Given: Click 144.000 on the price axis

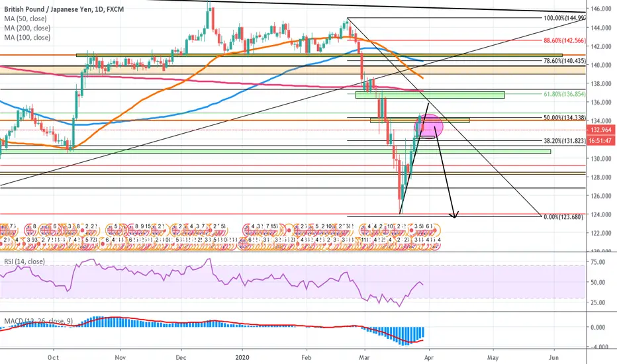Looking at the screenshot, I should [601, 28].
